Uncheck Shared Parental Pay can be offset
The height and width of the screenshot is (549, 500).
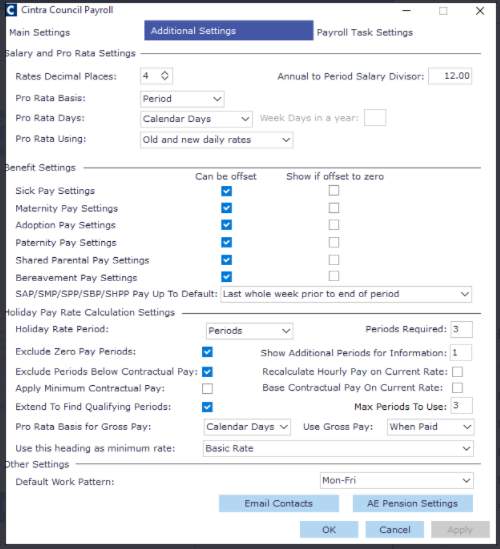pyautogui.click(x=227, y=260)
